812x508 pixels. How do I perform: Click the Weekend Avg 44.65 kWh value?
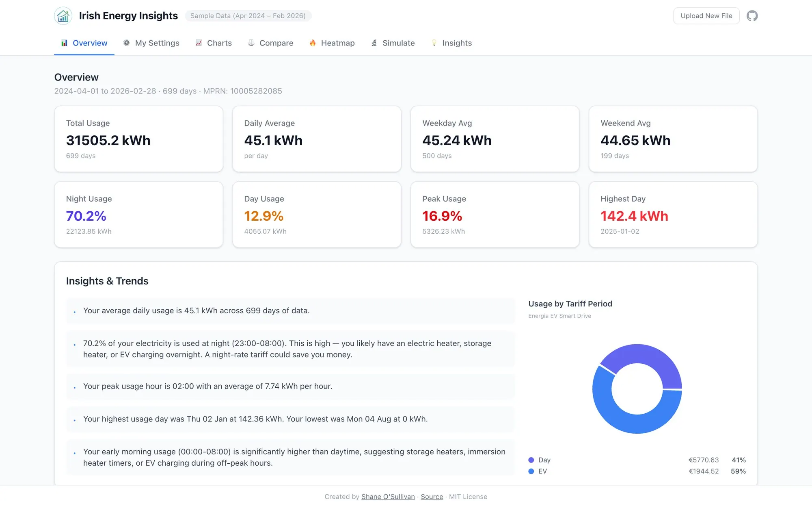(x=635, y=140)
